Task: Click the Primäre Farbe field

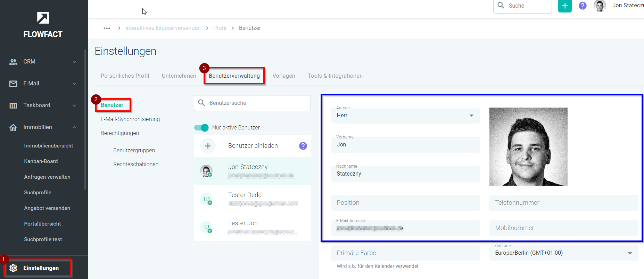Action: (x=405, y=253)
